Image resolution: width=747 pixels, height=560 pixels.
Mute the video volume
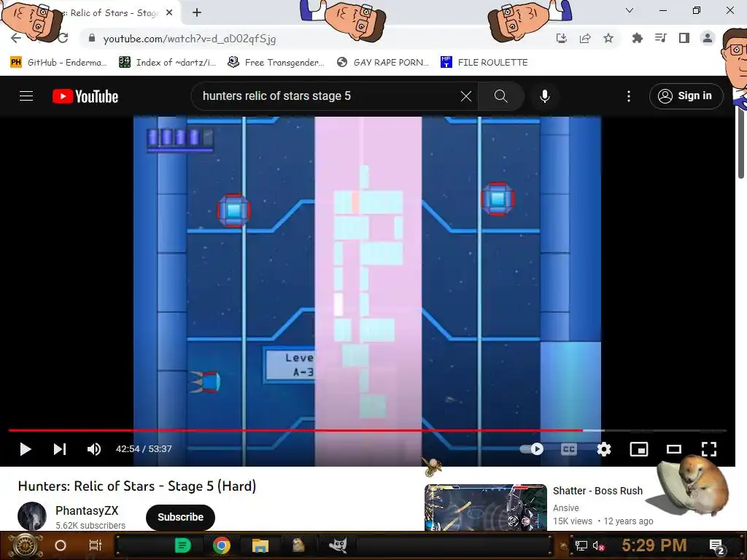(x=94, y=449)
